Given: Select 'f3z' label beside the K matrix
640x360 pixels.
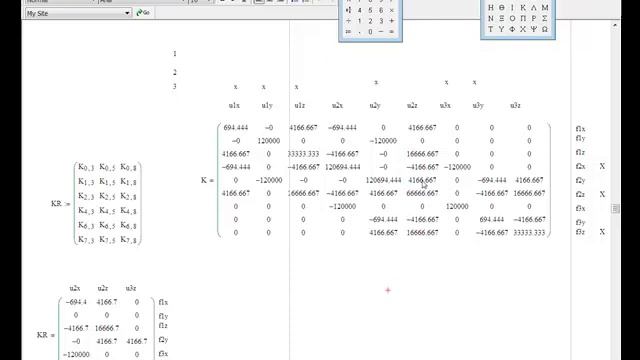Looking at the screenshot, I should 580,232.
